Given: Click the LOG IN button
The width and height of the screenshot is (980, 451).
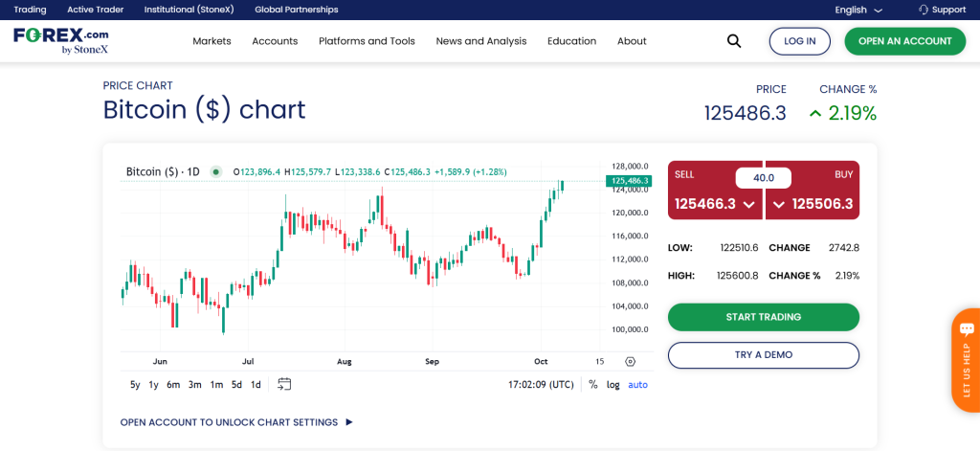Looking at the screenshot, I should [799, 41].
